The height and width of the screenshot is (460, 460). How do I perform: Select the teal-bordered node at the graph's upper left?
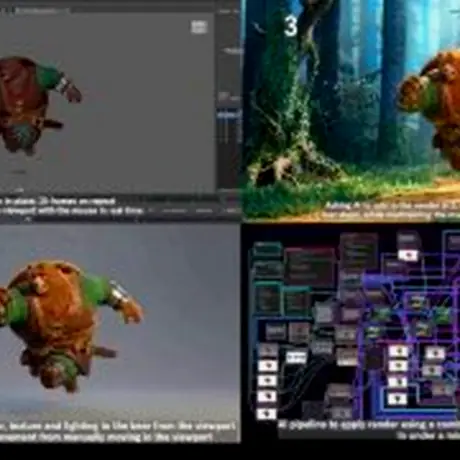tap(267, 249)
